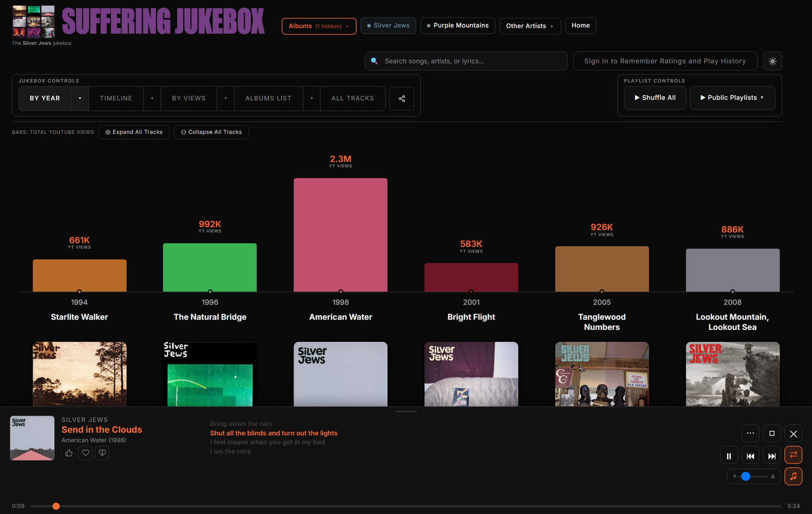Toggle the broken heart dislike on current song
This screenshot has height=514, width=812.
tap(102, 453)
